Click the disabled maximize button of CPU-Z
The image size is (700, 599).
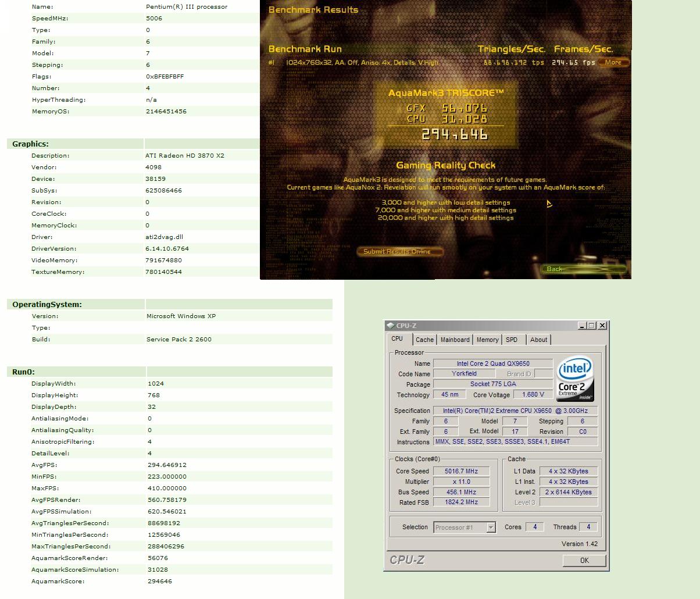pyautogui.click(x=592, y=326)
